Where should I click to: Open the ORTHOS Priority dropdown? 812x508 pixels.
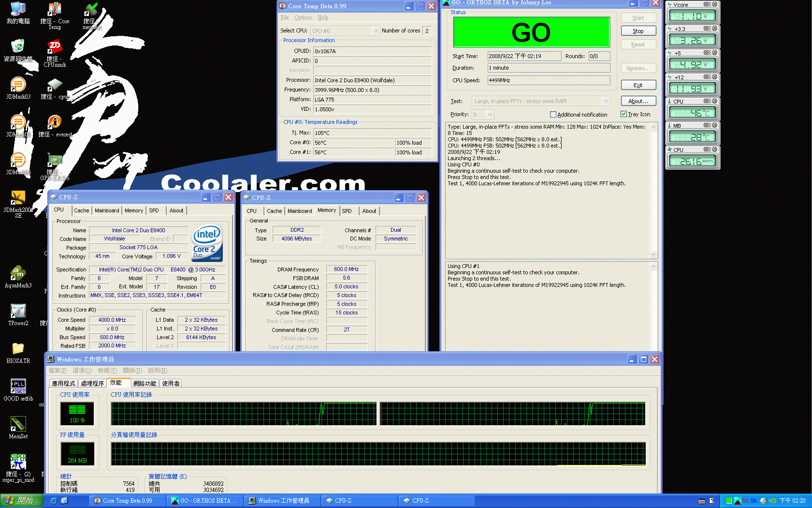click(490, 115)
